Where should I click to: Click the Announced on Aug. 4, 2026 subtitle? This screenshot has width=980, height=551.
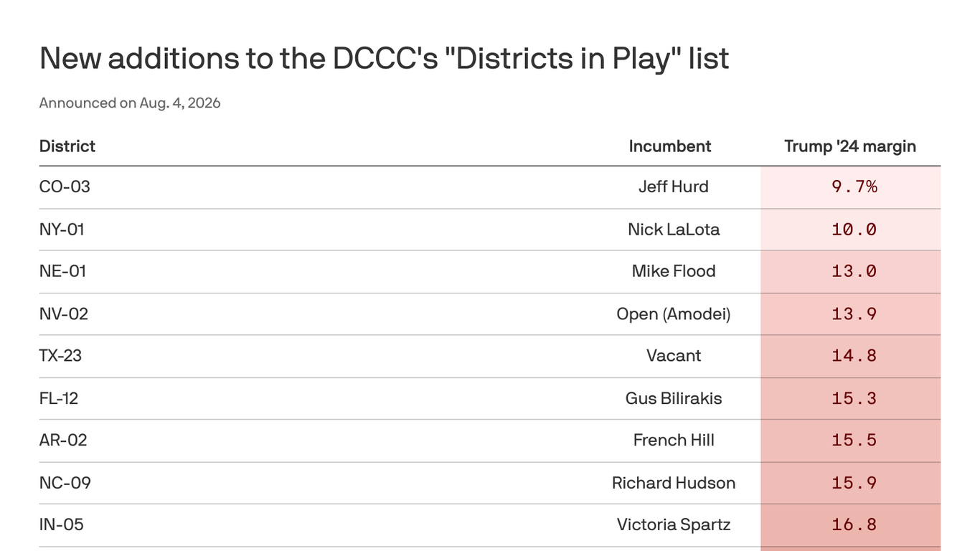coord(130,103)
